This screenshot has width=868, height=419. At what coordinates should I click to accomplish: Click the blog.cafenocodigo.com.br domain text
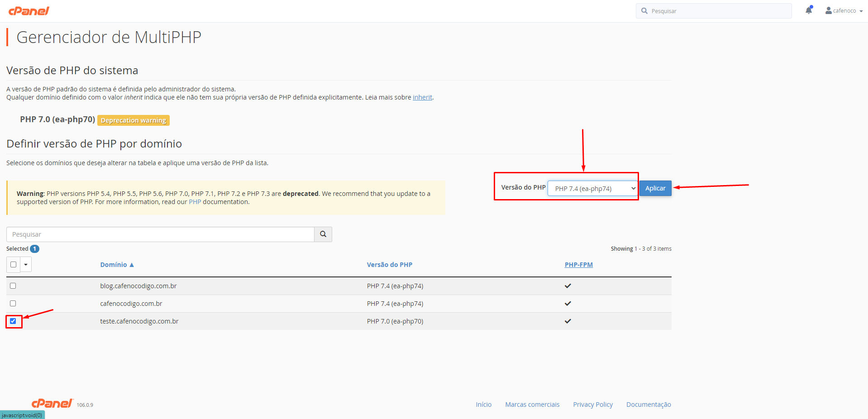(138, 286)
